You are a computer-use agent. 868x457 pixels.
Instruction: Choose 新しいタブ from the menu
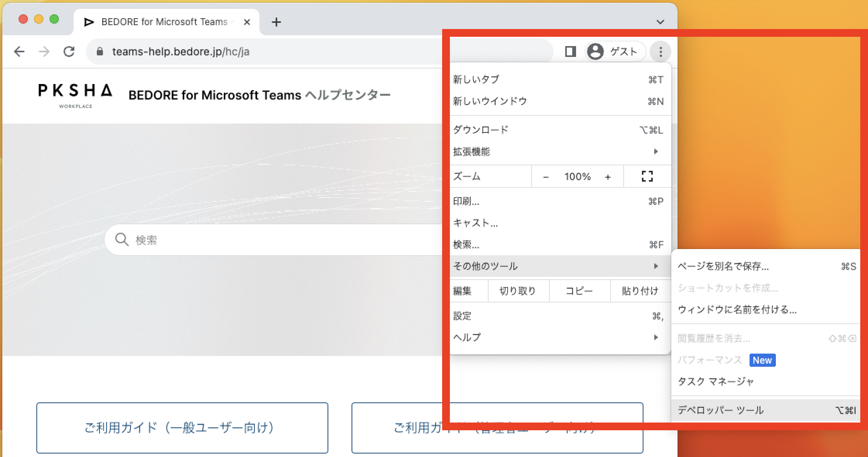(560, 80)
